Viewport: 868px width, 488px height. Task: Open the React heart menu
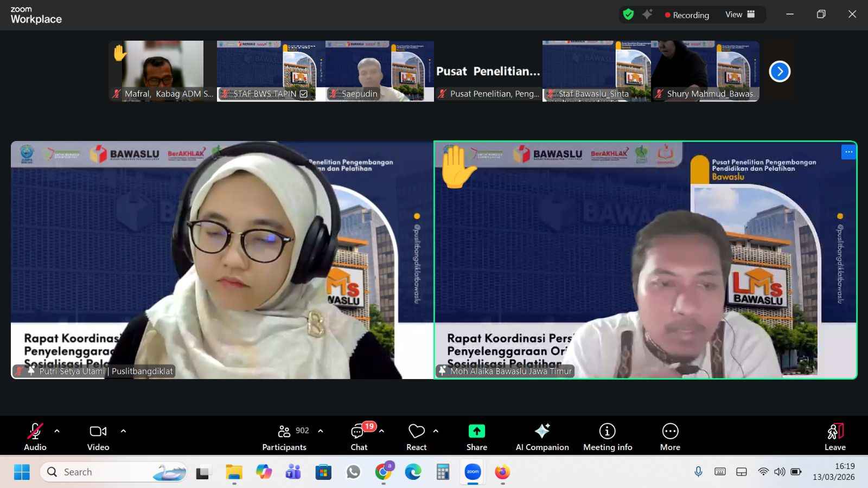tap(416, 436)
